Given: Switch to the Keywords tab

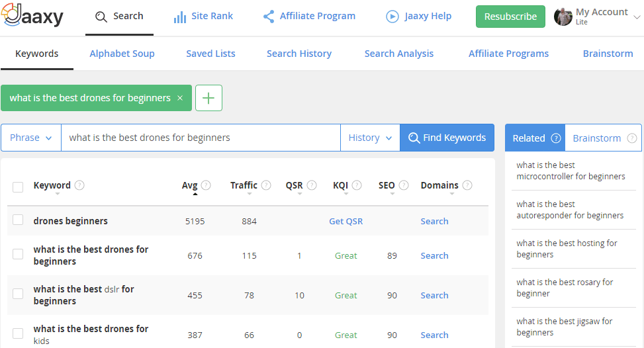Looking at the screenshot, I should 37,54.
